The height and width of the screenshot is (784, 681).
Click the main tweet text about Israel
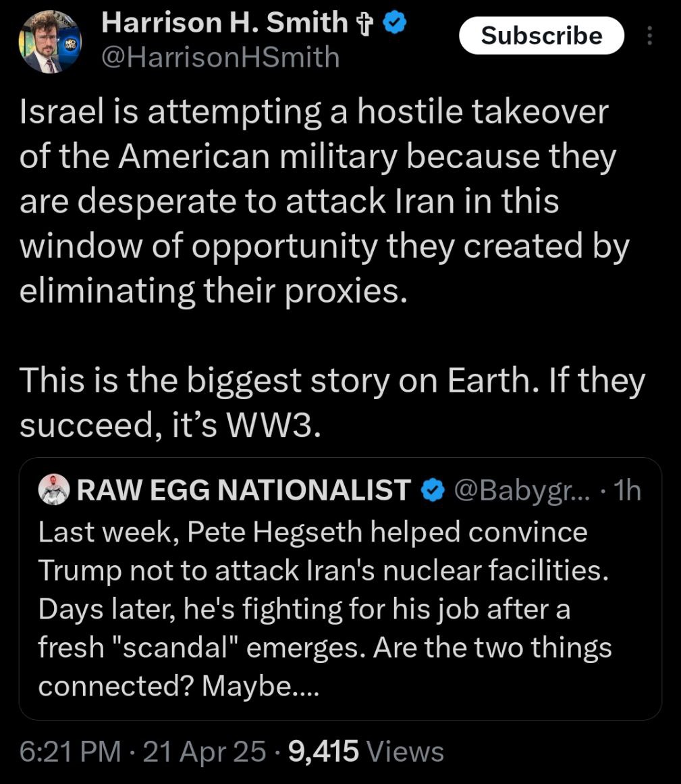[324, 201]
